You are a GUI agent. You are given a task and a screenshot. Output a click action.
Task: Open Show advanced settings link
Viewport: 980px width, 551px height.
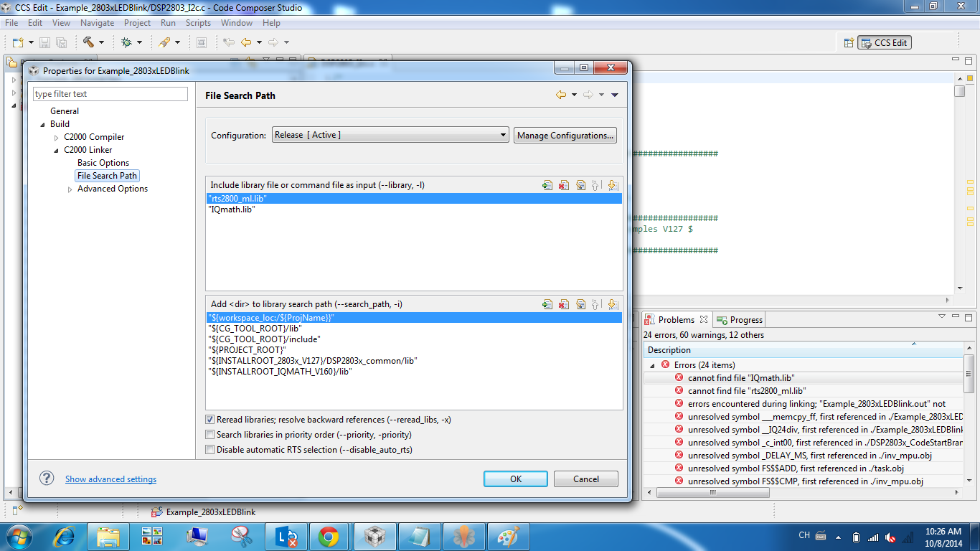(x=110, y=479)
